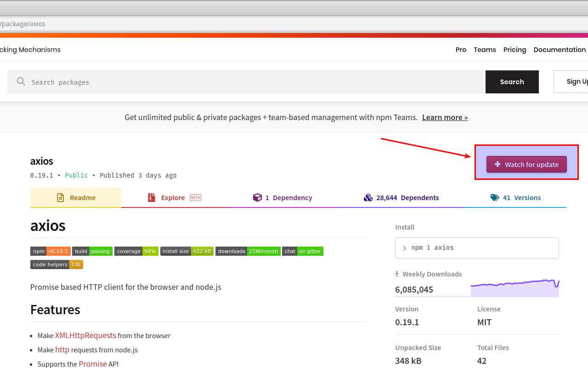Click the Promise based HTTP client description
Viewport: 588px width, 368px height.
click(126, 287)
